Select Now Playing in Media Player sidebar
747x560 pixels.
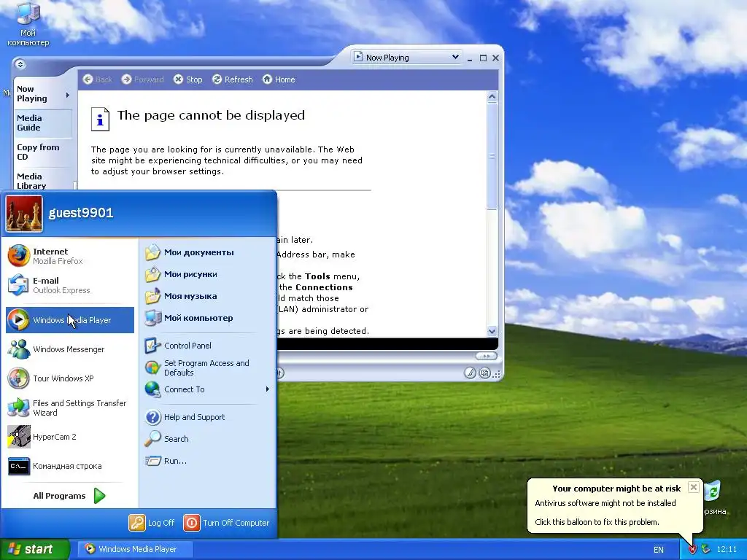(43, 94)
